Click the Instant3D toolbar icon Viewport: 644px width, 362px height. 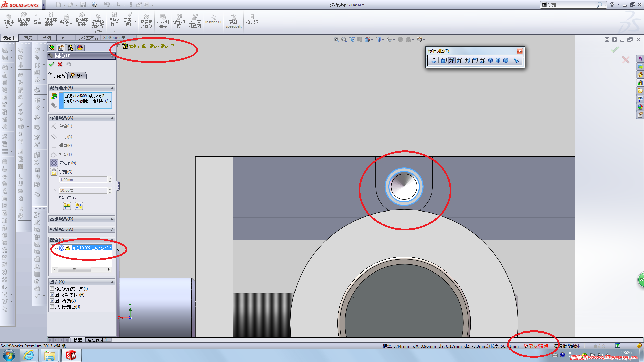click(x=213, y=19)
